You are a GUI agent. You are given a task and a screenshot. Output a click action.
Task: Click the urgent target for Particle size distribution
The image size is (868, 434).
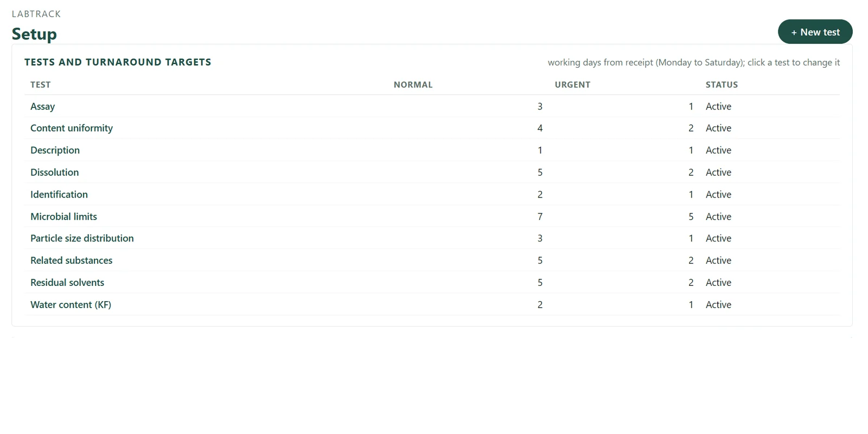pos(691,238)
